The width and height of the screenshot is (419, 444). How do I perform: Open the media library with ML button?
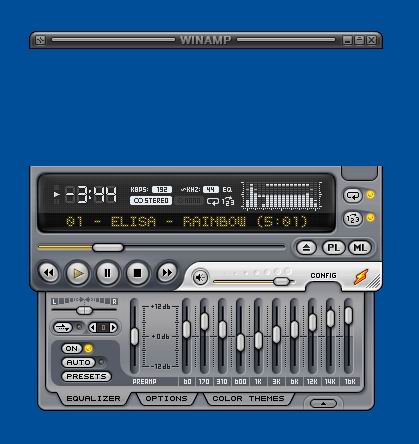point(360,248)
